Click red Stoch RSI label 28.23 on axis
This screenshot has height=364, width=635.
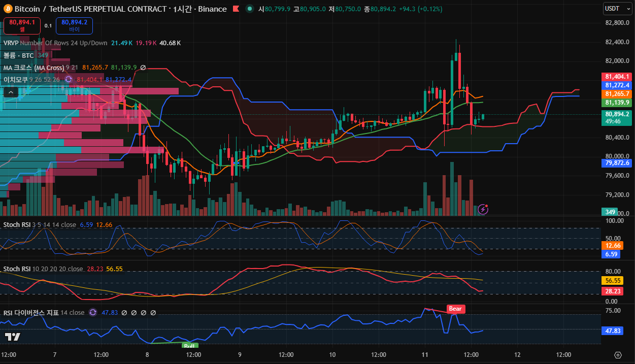pos(612,291)
